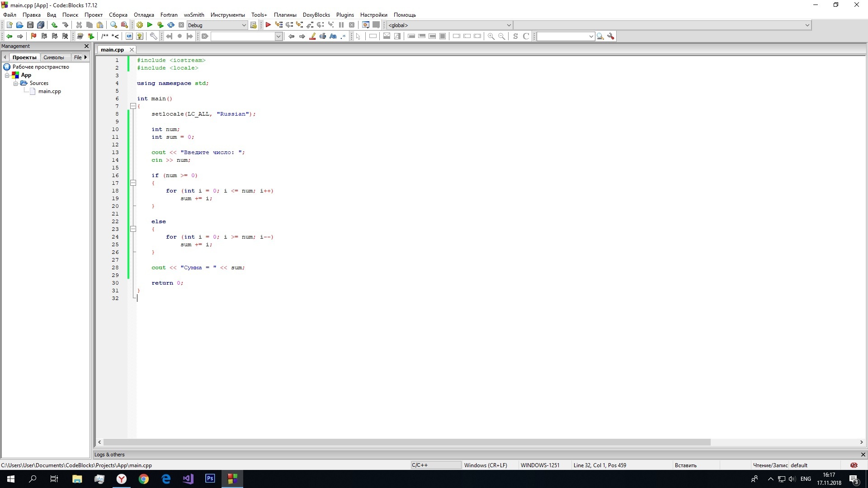This screenshot has width=868, height=488.
Task: Click the Cut scissors icon
Action: click(79, 25)
